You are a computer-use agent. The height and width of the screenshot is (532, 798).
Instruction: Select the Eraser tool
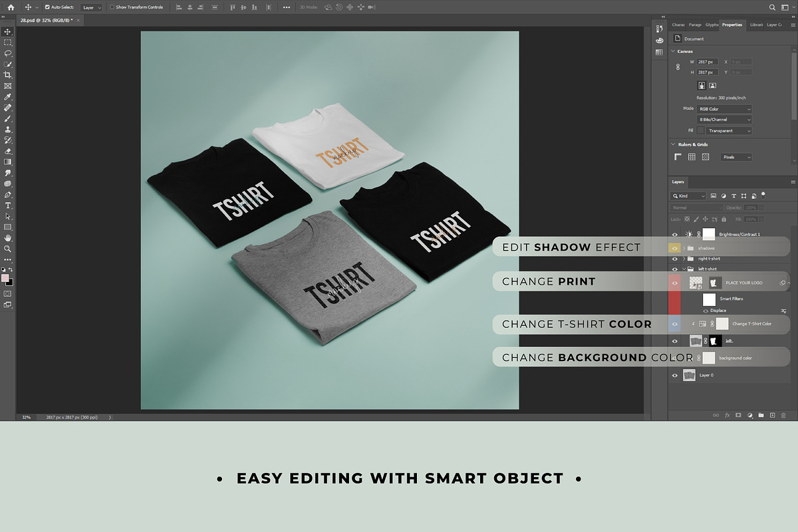click(8, 151)
